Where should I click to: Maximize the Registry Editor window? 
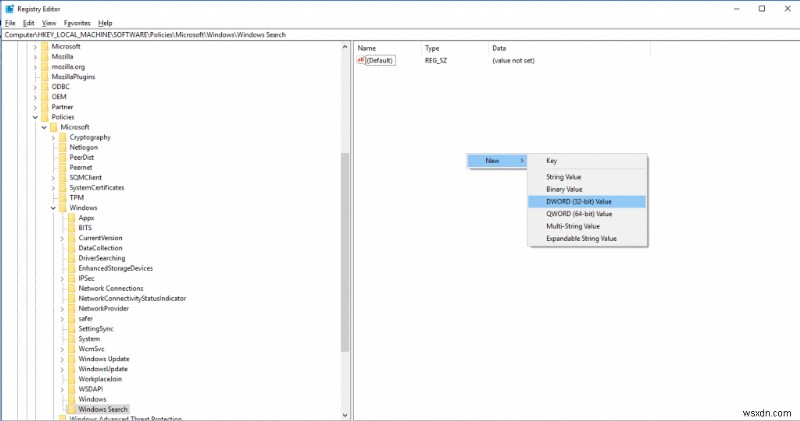click(762, 9)
